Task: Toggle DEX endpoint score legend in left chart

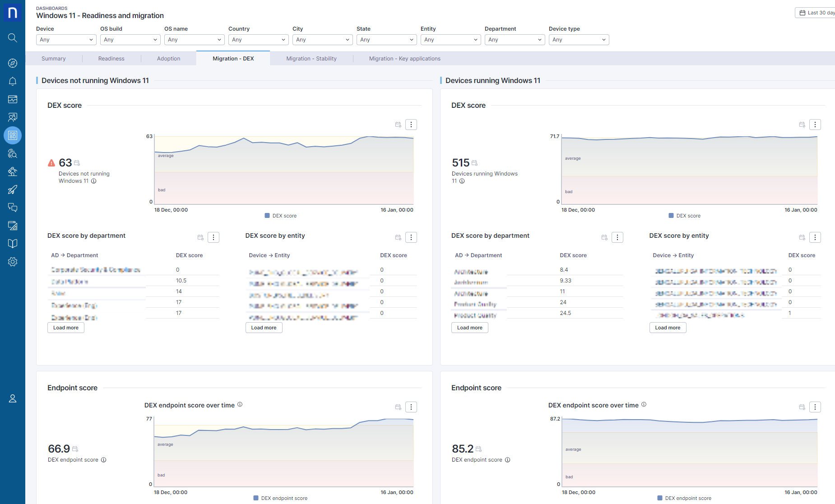Action: point(281,498)
